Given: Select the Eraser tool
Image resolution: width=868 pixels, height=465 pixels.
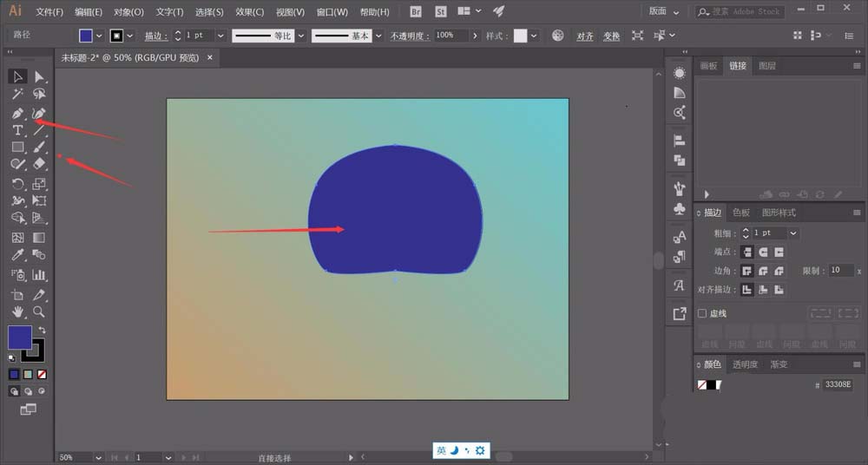Looking at the screenshot, I should point(39,164).
